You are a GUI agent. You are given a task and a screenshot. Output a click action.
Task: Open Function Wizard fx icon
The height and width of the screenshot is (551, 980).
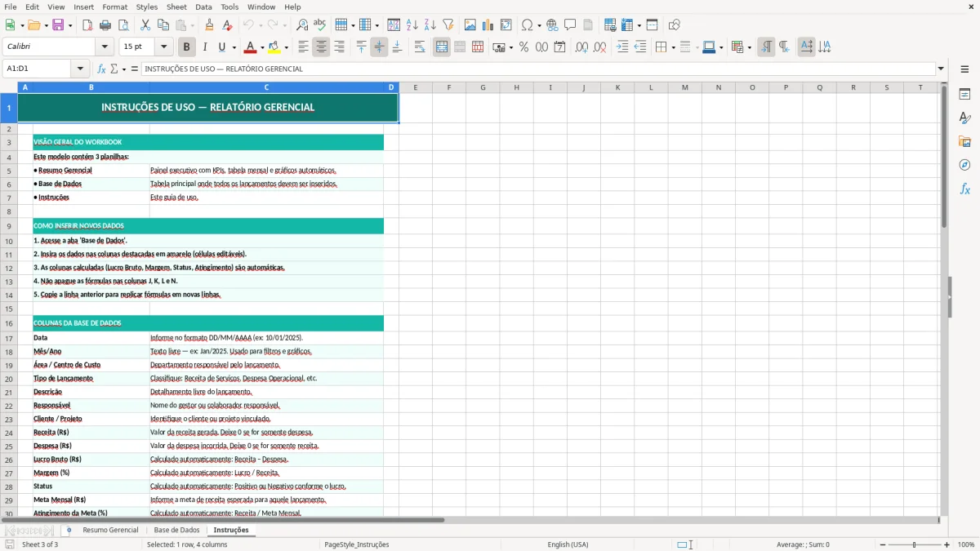[x=101, y=69]
